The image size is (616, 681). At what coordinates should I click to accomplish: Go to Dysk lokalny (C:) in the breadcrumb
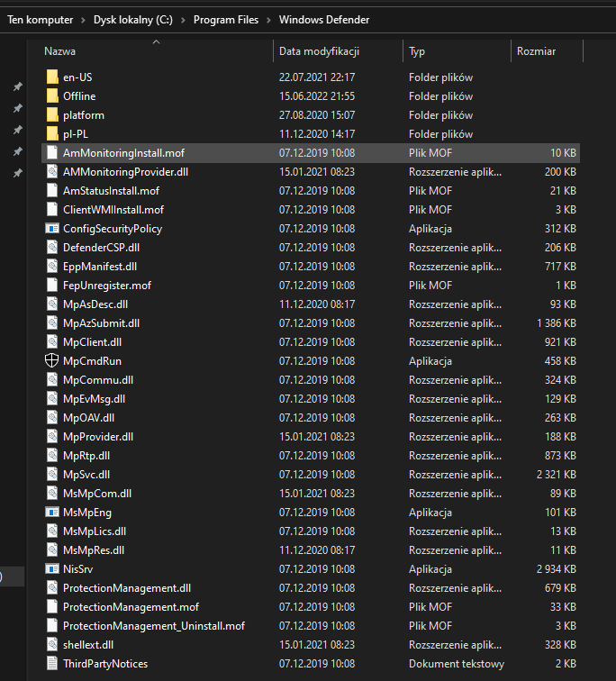[133, 20]
